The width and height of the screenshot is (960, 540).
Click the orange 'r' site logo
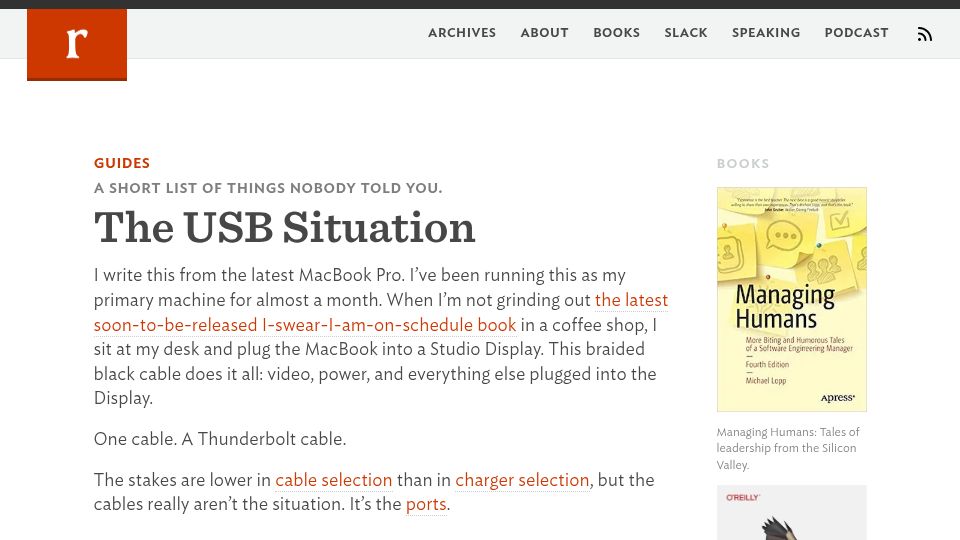click(77, 45)
